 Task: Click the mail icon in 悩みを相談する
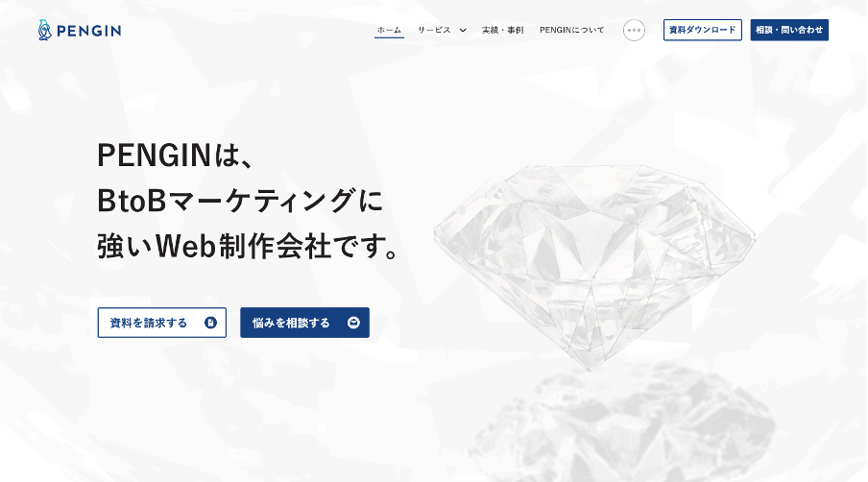coord(353,323)
